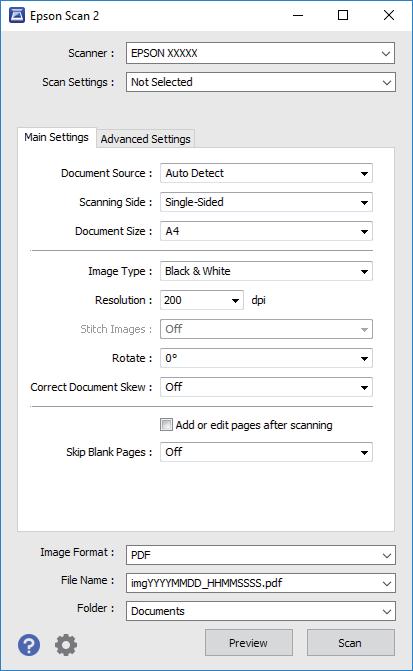Open the Image Type Black & White dropdown
413x671 pixels.
pos(266,271)
